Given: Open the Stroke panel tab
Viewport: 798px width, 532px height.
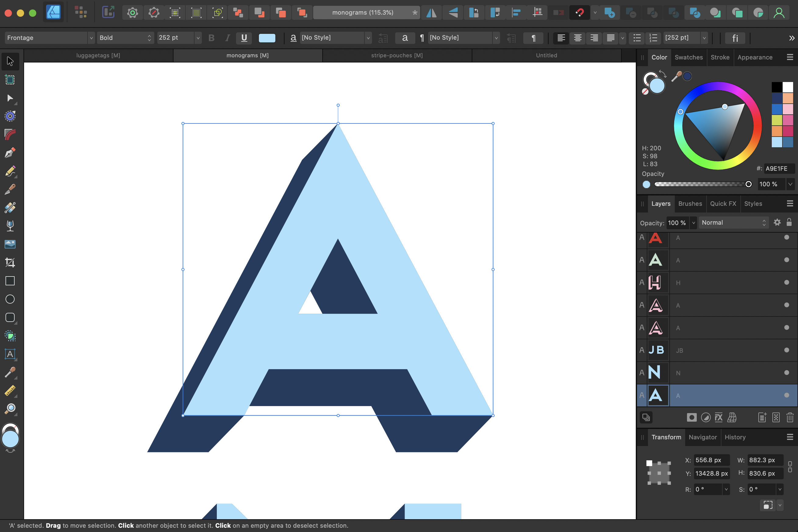Looking at the screenshot, I should click(x=720, y=57).
